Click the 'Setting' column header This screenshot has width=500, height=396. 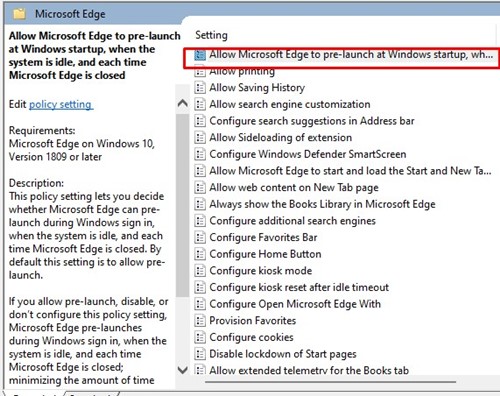pyautogui.click(x=211, y=35)
